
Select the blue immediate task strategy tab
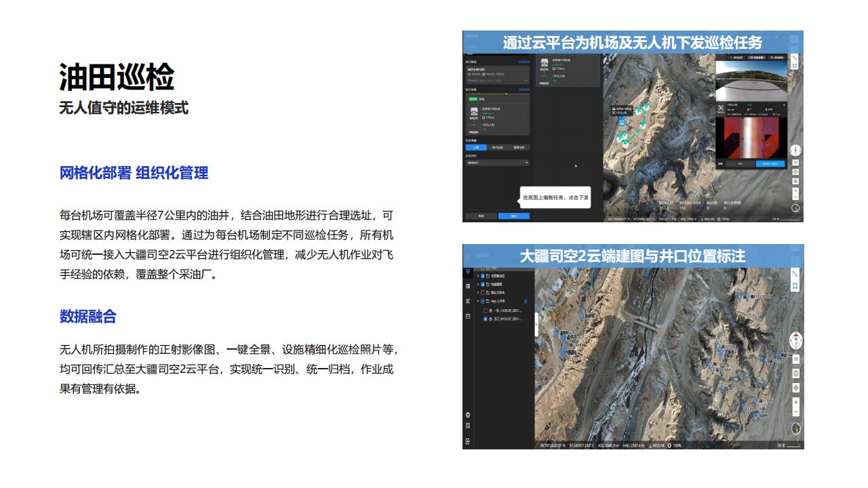[476, 147]
